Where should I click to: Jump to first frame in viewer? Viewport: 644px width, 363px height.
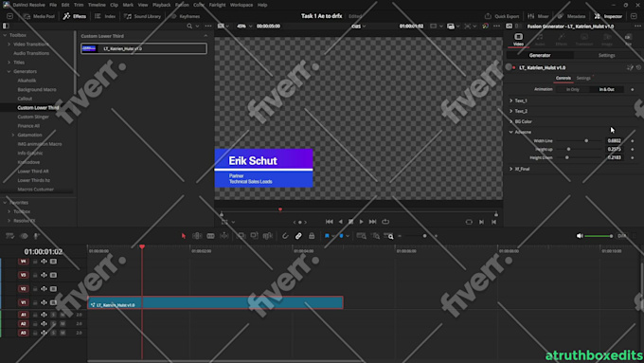tap(330, 222)
